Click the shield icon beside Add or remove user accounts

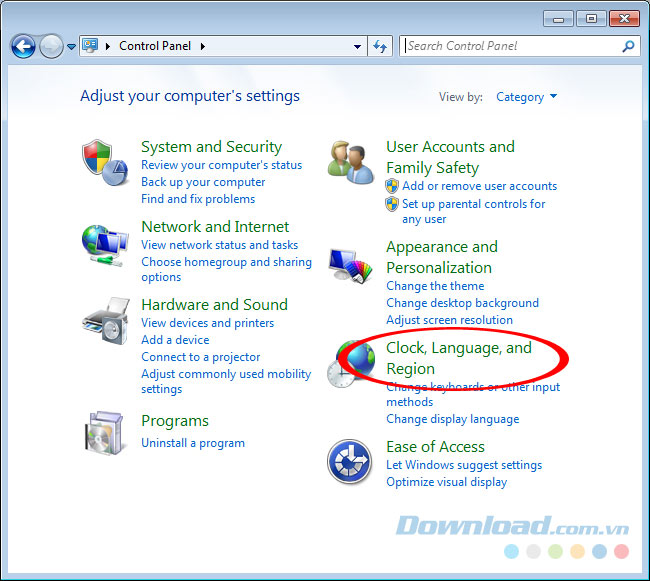(392, 186)
